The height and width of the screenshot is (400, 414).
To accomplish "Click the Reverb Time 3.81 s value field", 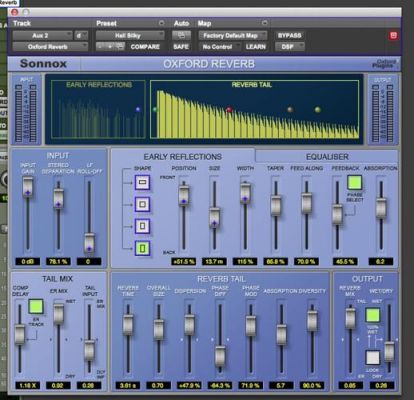I will (x=128, y=385).
